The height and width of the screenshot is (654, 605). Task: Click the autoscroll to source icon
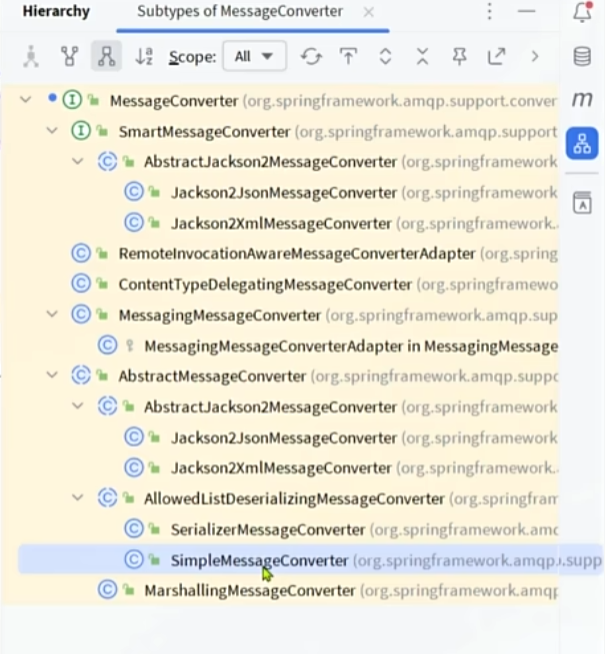pos(348,56)
